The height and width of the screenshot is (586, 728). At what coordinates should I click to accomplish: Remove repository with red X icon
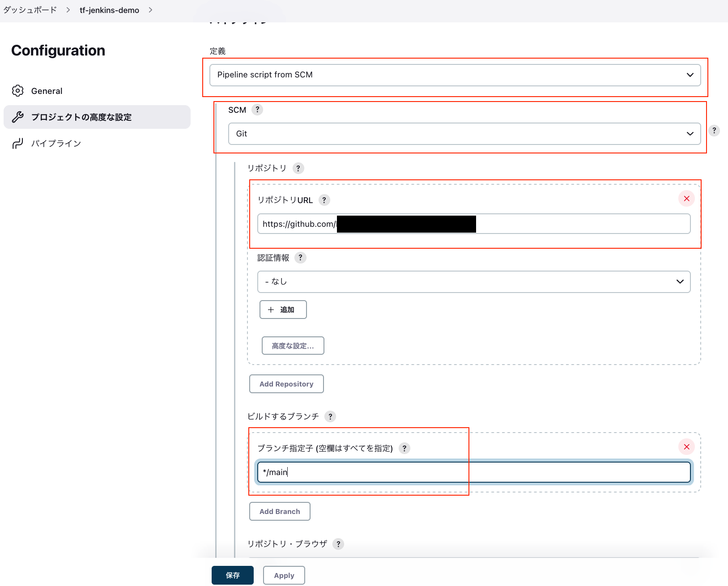(686, 198)
